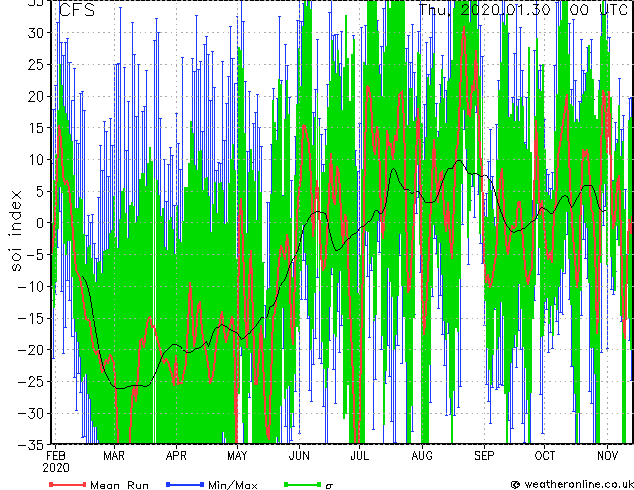634x490 pixels.
Task: Click the y-axis value 0
Action: [40, 223]
